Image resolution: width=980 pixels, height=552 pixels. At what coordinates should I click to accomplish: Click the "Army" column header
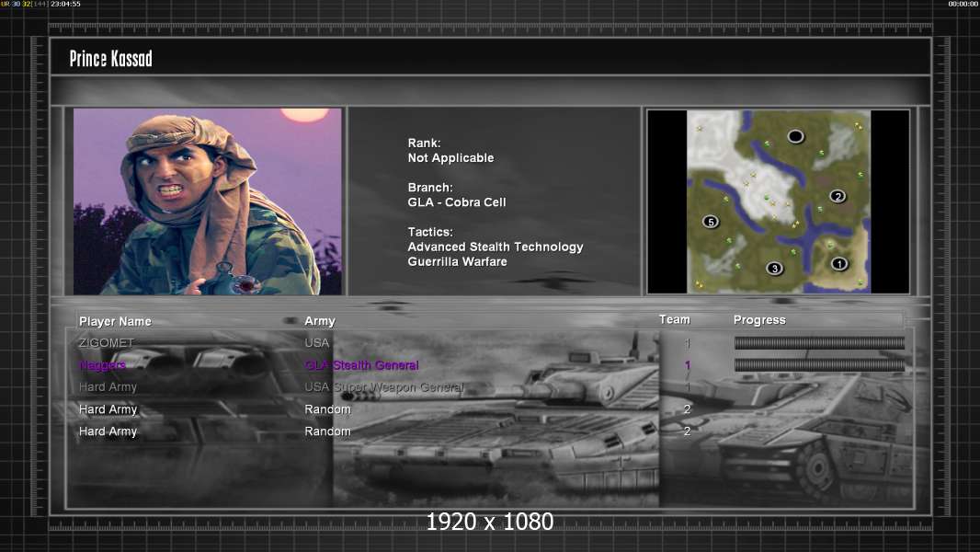[320, 321]
